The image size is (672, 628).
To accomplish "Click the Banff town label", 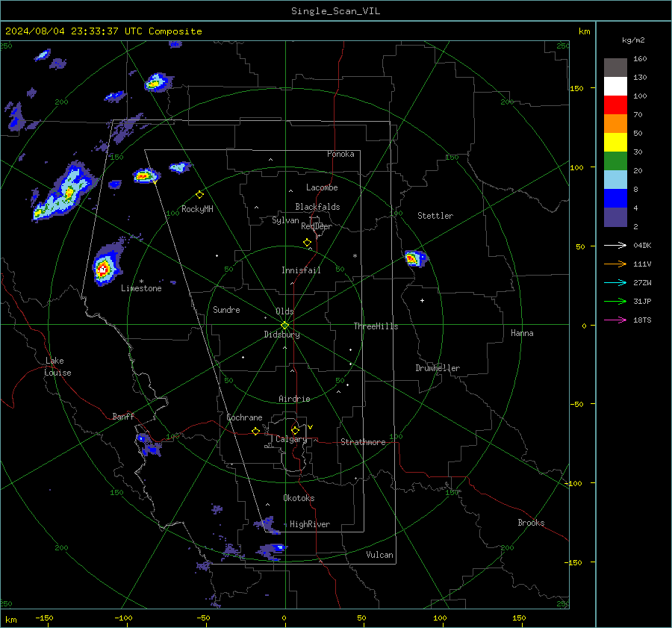I will click(123, 417).
